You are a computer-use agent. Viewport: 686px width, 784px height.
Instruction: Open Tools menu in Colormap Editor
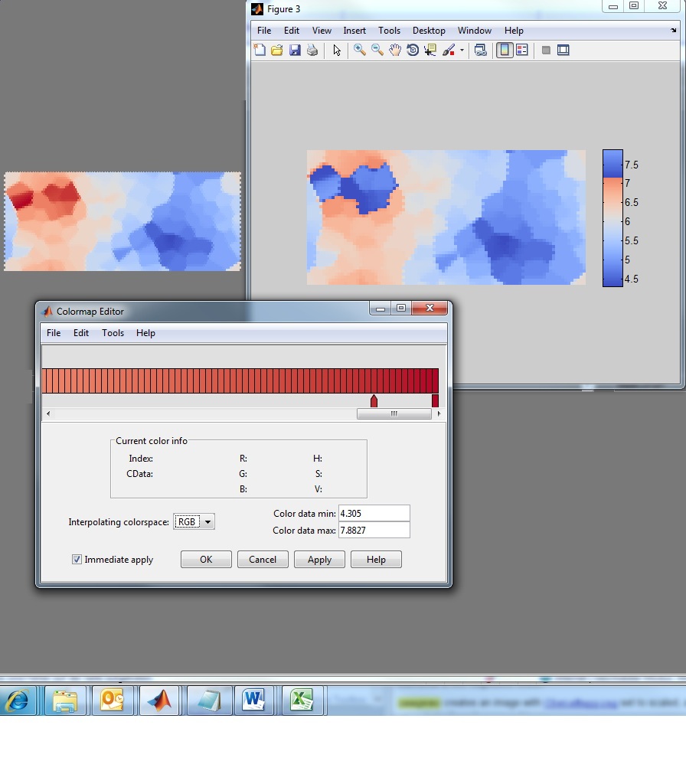113,333
